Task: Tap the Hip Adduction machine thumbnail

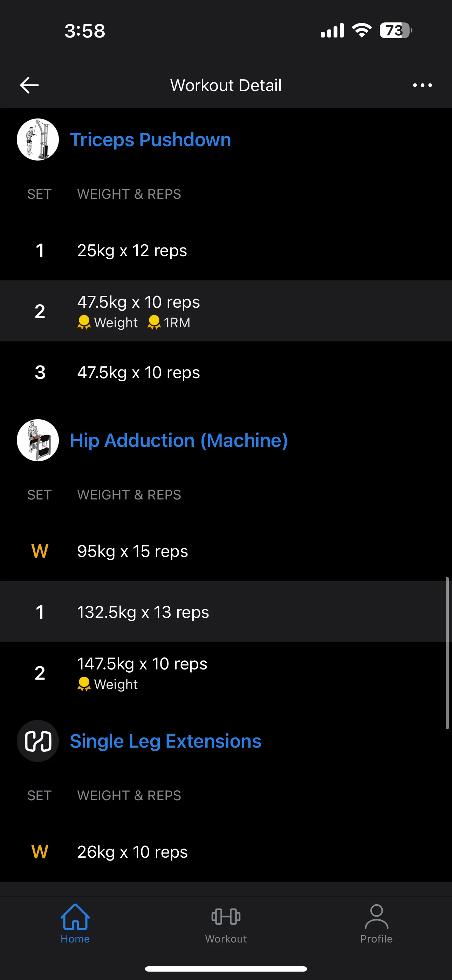Action: point(38,440)
